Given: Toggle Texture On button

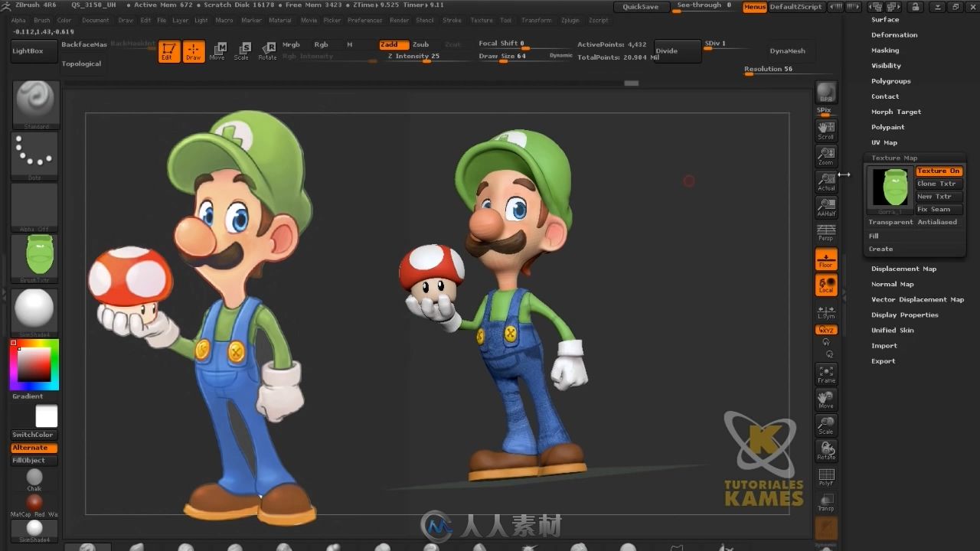Looking at the screenshot, I should [x=939, y=171].
